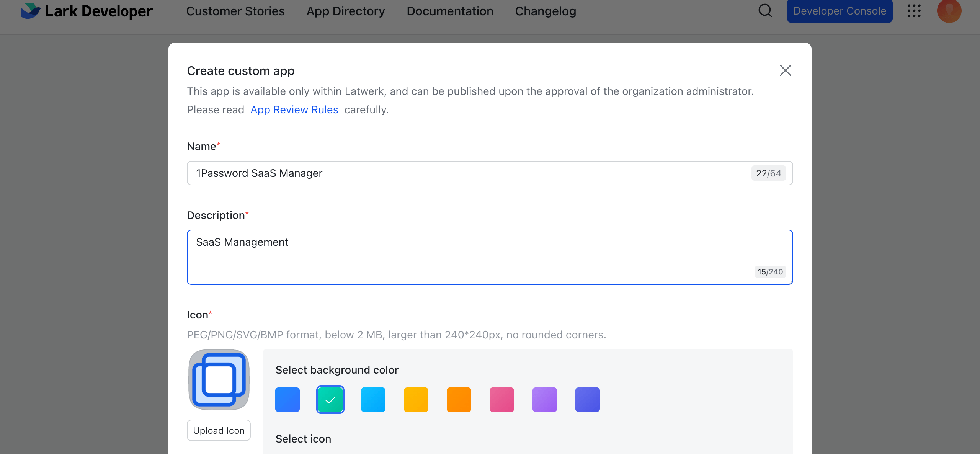Pick the orange background color
980x454 pixels.
click(x=459, y=400)
